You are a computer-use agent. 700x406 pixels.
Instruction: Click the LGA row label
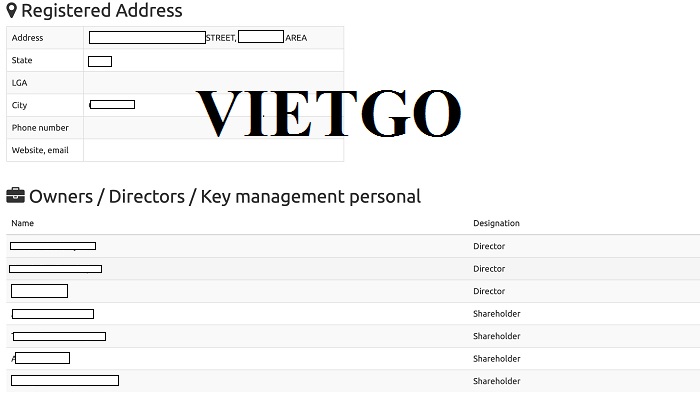click(19, 83)
